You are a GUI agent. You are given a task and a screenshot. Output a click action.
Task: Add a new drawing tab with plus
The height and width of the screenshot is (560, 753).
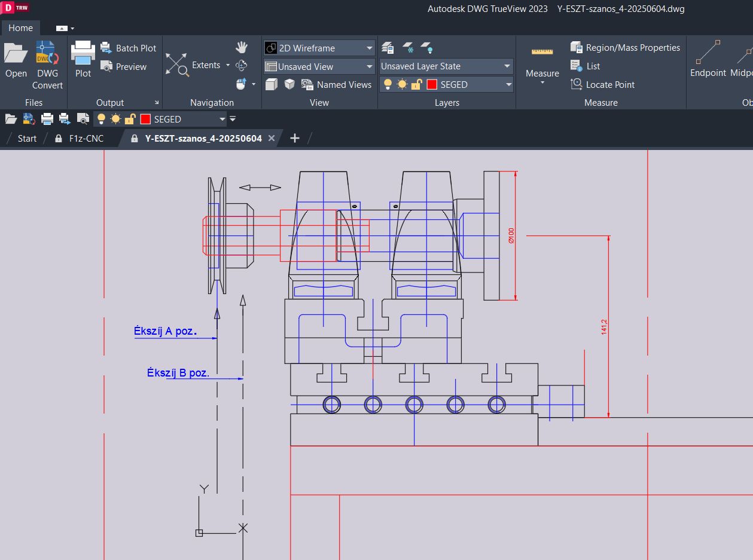[294, 138]
